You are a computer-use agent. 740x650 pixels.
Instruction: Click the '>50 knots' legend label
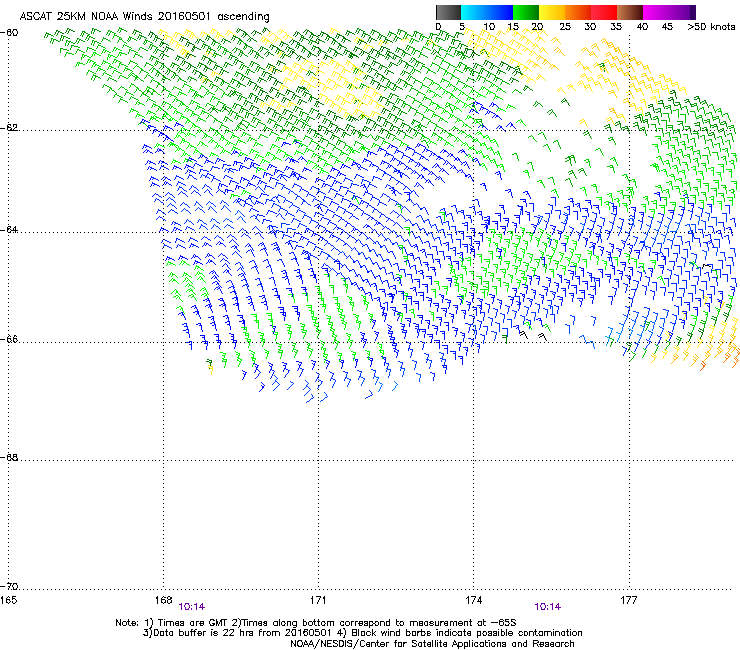712,26
